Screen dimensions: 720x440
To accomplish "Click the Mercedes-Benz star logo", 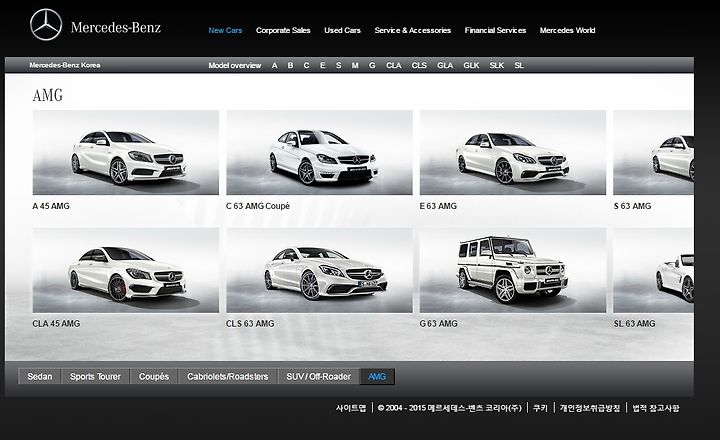I will click(46, 25).
